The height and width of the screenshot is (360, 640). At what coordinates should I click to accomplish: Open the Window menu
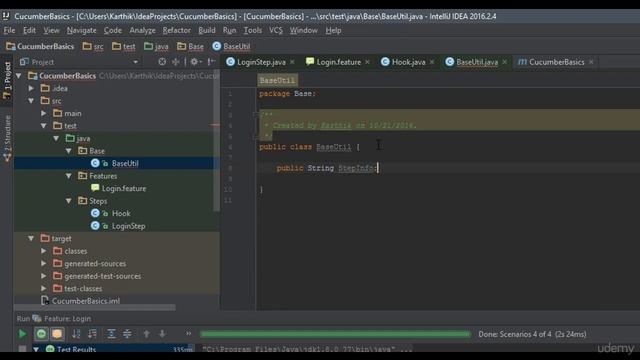coord(304,30)
